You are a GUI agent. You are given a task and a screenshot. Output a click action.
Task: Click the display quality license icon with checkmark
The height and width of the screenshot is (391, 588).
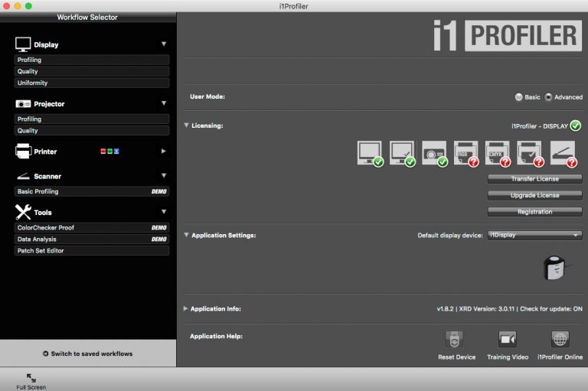403,154
